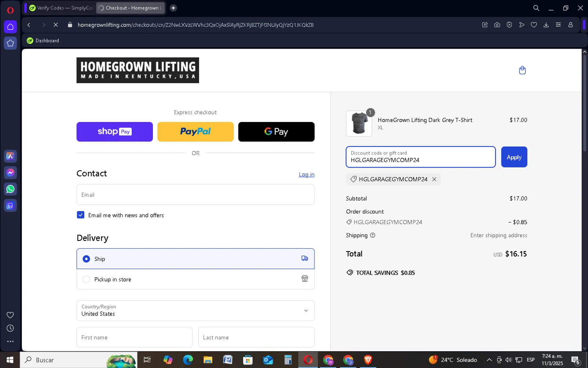Open downloads icon in toolbar
The image size is (588, 368).
[x=546, y=25]
